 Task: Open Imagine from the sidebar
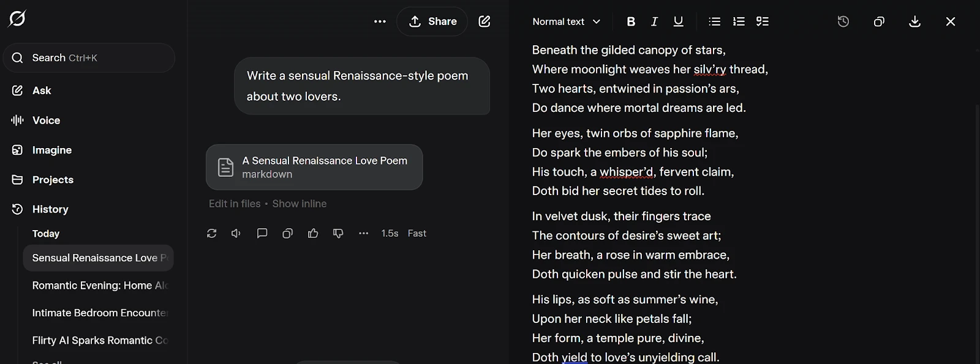[51, 150]
